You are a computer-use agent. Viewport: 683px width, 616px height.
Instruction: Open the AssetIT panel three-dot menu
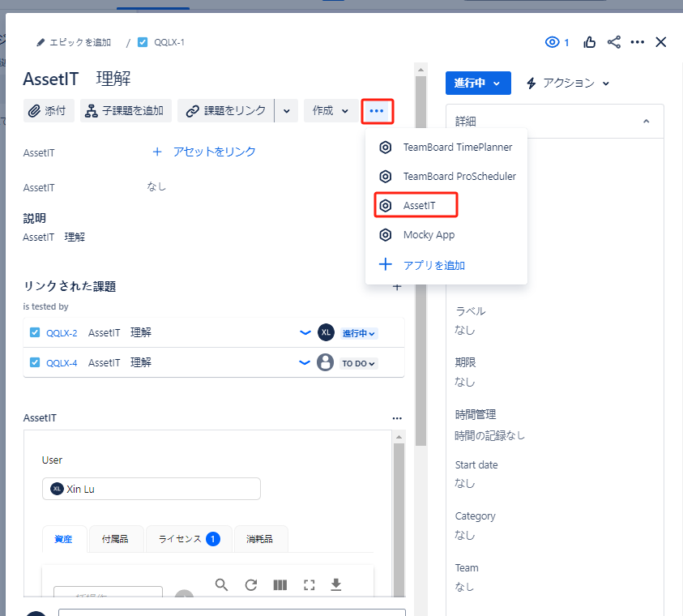(x=397, y=418)
